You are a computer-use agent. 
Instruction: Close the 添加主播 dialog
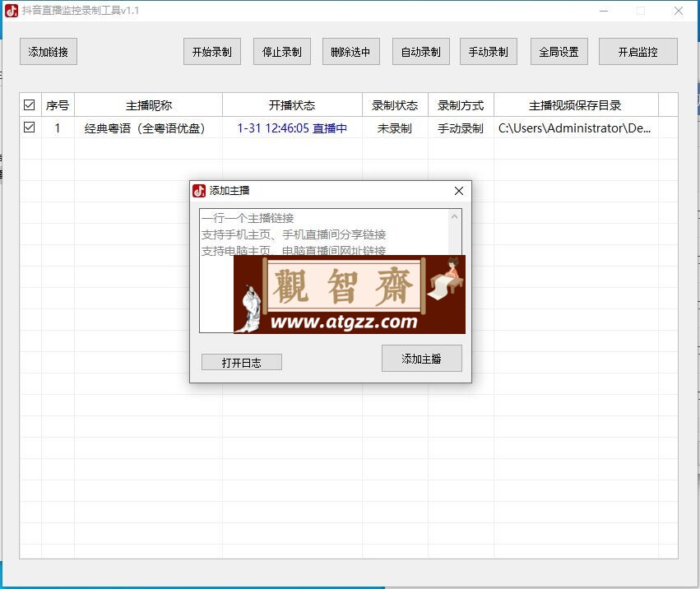point(458,191)
